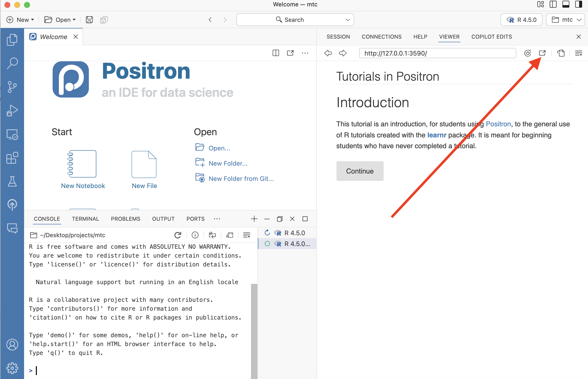Switch to the HELP tab
The height and width of the screenshot is (379, 588).
click(420, 37)
